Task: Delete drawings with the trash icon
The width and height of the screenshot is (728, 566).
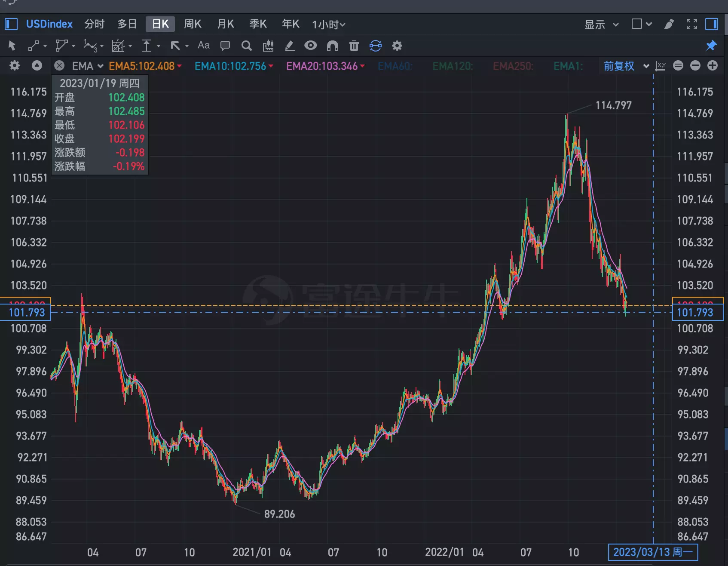Action: 354,46
